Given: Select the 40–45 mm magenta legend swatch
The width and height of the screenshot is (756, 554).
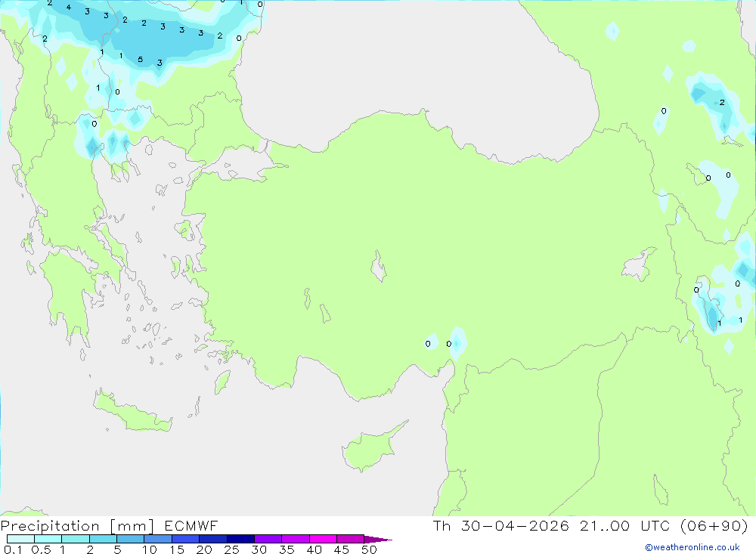Looking at the screenshot, I should [x=323, y=539].
